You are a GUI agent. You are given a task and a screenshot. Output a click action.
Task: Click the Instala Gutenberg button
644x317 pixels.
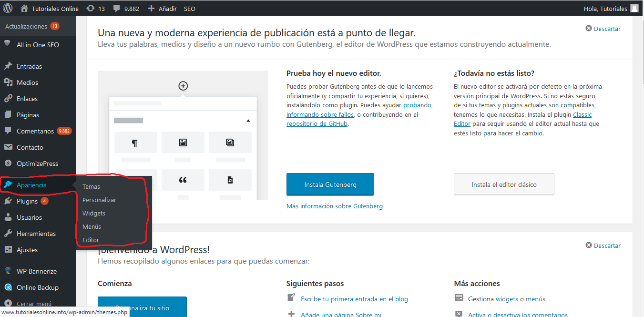[330, 184]
